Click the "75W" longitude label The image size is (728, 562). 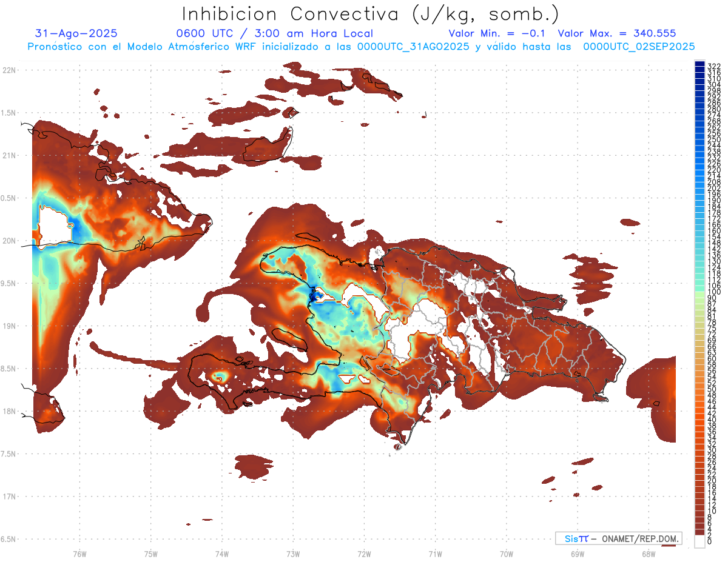click(150, 554)
